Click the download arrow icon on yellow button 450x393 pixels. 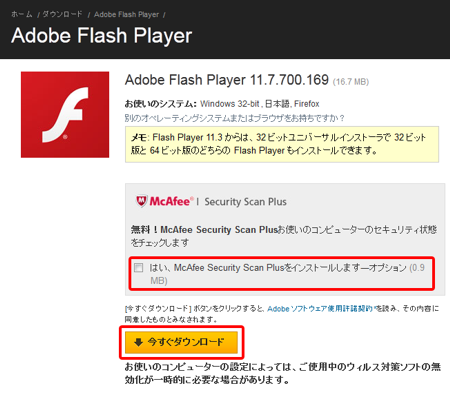coord(138,342)
